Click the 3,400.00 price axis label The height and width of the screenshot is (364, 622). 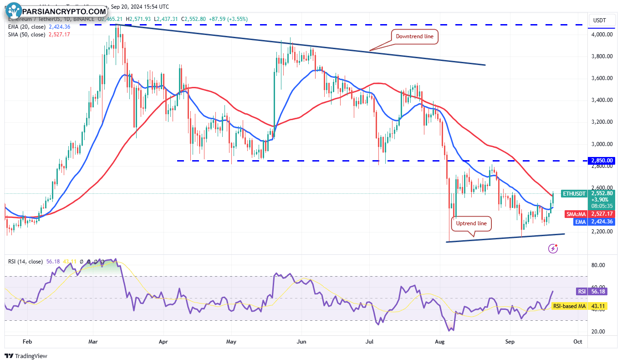coord(602,100)
